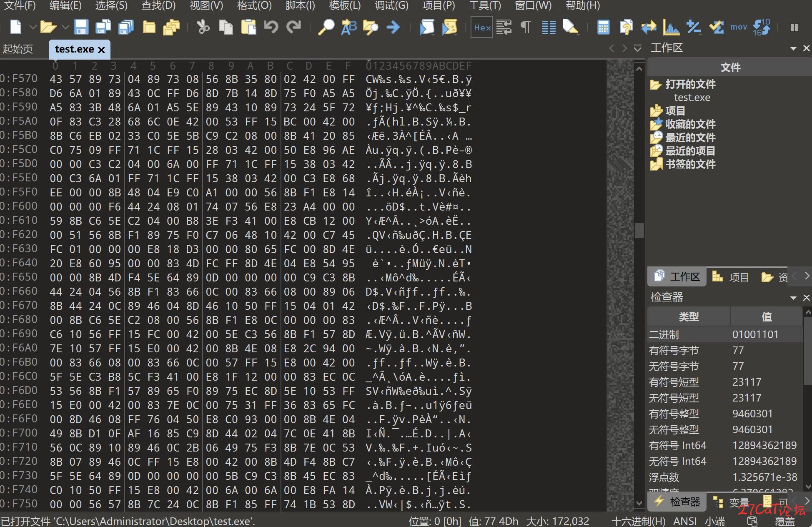Switch to the 起始页 tab
The height and width of the screenshot is (527, 812).
18,49
